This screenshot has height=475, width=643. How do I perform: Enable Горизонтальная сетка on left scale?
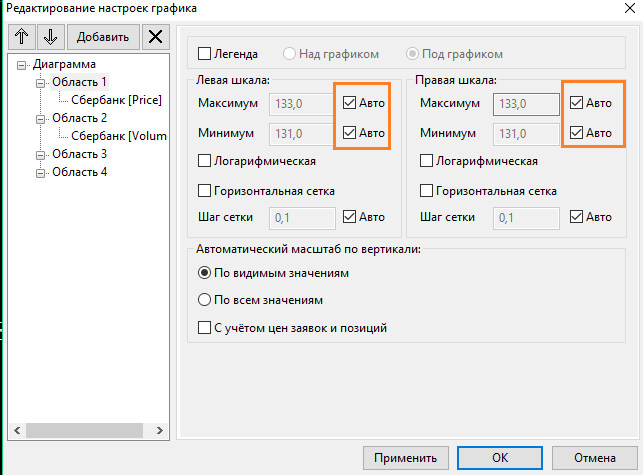[x=204, y=191]
